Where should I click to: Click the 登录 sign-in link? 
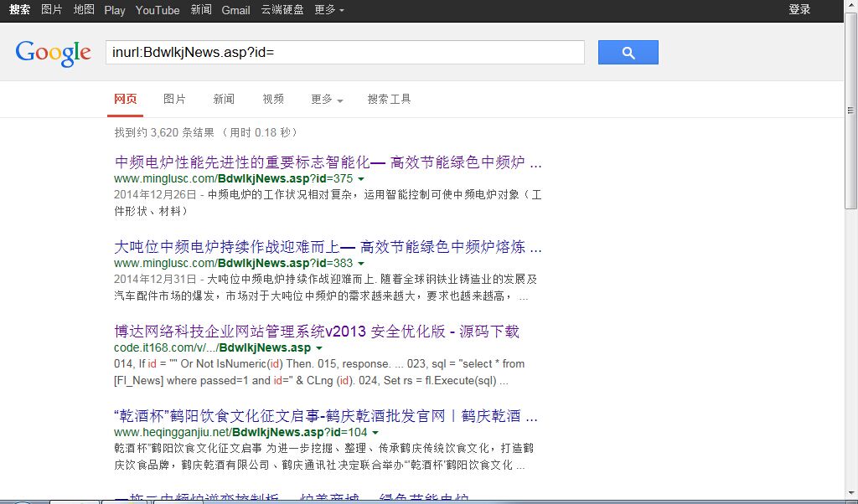pyautogui.click(x=799, y=9)
